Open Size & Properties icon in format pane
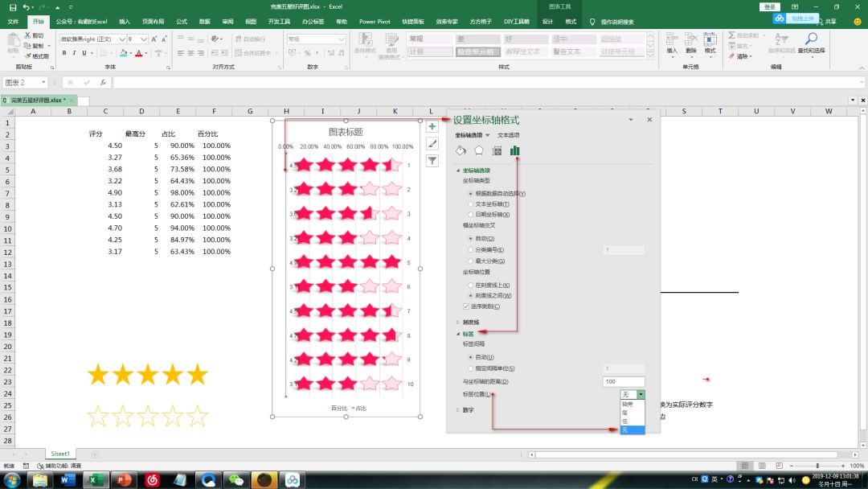The width and height of the screenshot is (868, 489). pos(497,150)
